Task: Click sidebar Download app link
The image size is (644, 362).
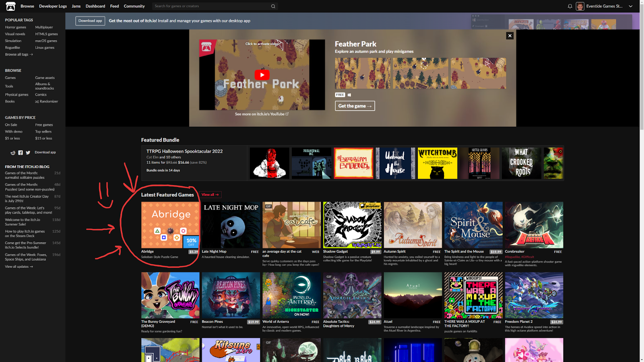Action: click(45, 152)
